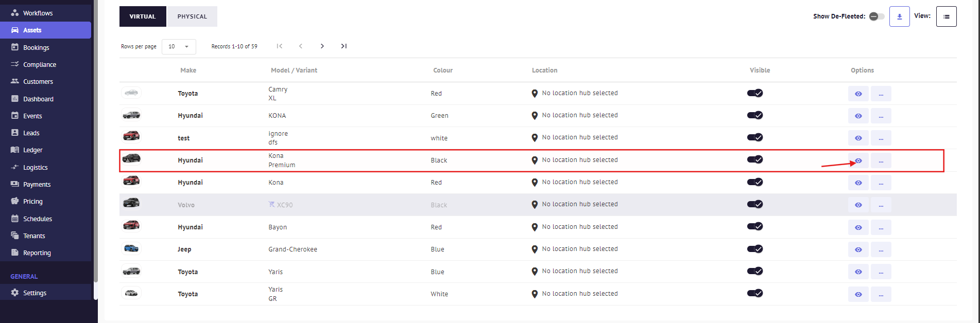
Task: View the Volvo XC90 asset
Action: (x=858, y=205)
